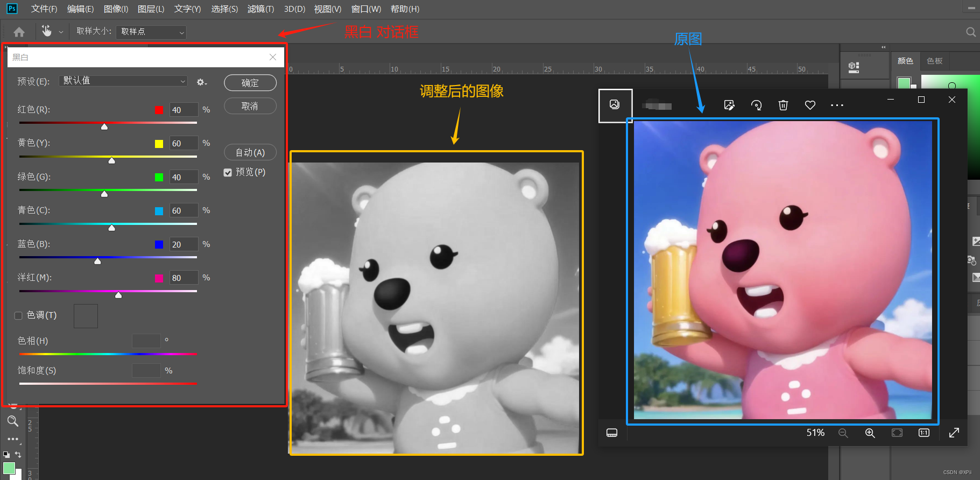
Task: Open the 3D panel icon in the dock
Action: point(854,67)
